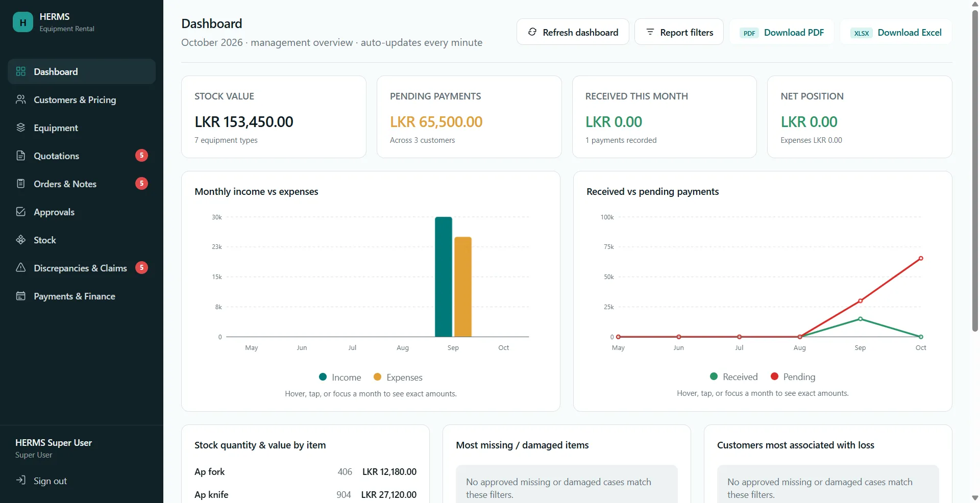Click the Payments & Finance calendar icon
The height and width of the screenshot is (503, 980).
(21, 296)
